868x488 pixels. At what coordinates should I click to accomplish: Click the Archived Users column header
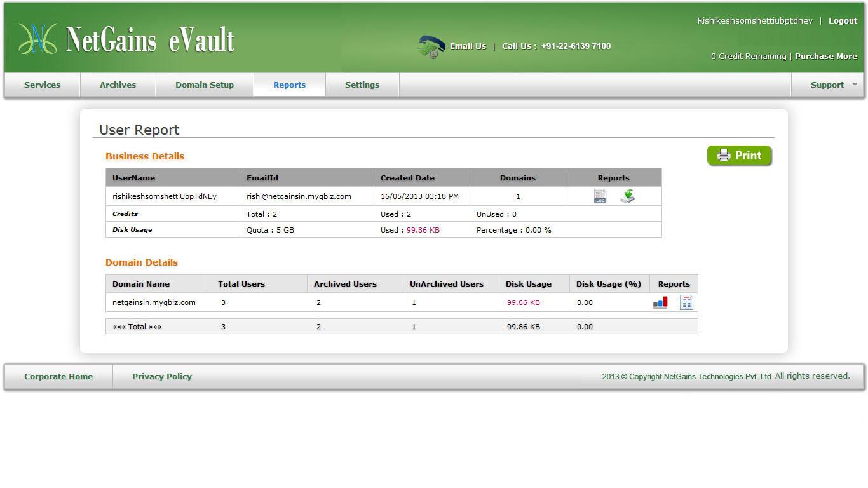345,284
